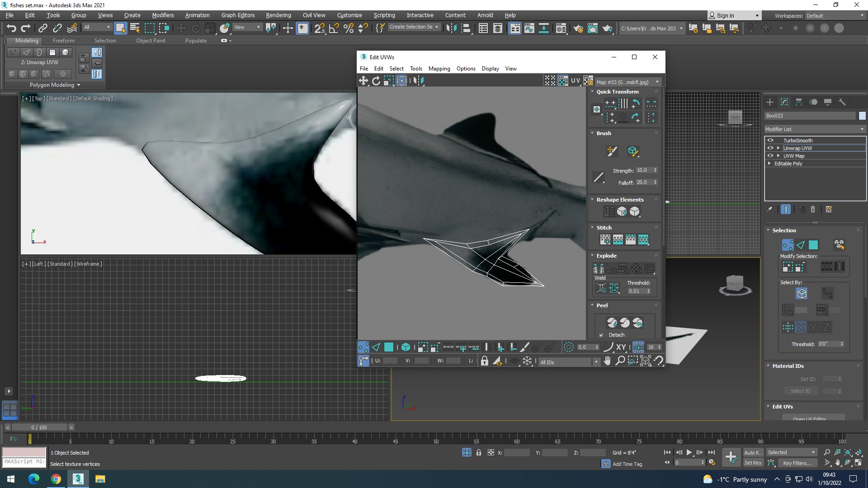The height and width of the screenshot is (488, 868).
Task: Toggle Show End Result in modifier stack
Action: [786, 209]
